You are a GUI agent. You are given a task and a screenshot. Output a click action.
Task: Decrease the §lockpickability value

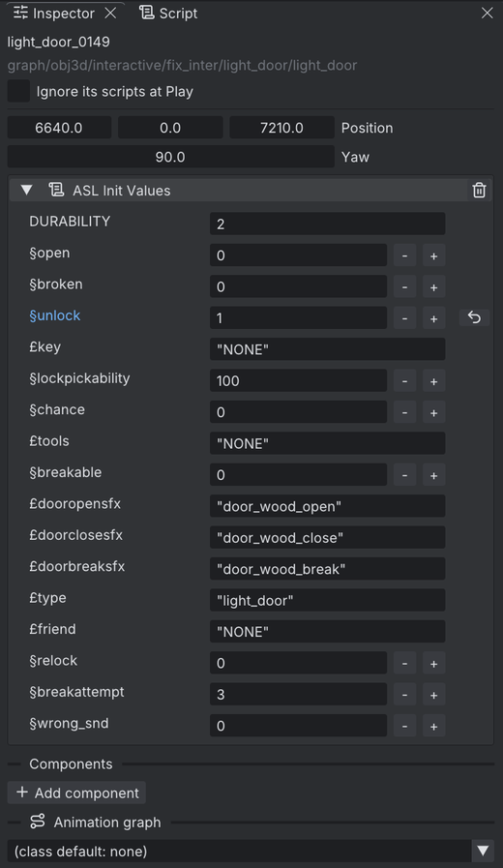pos(405,381)
